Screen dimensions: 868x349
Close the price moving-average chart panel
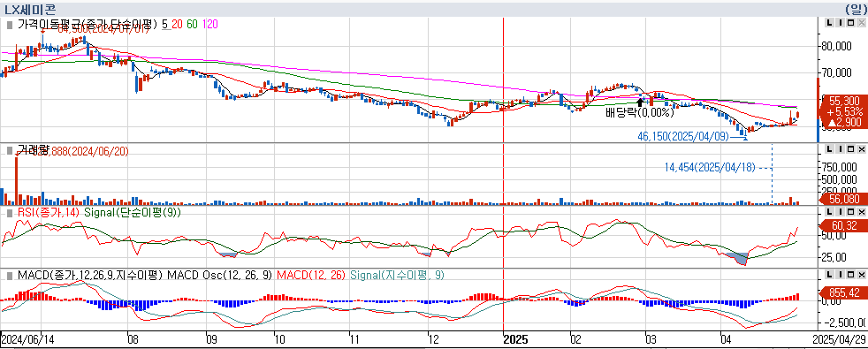click(860, 23)
